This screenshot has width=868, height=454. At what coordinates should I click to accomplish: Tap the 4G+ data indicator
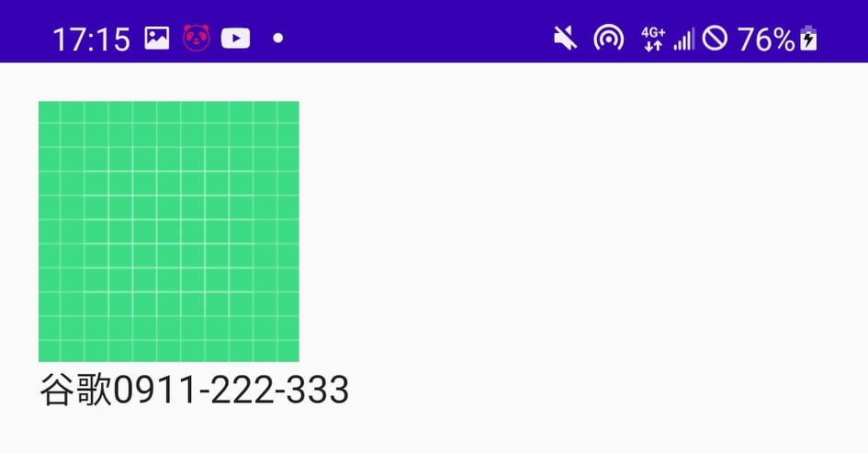click(653, 39)
